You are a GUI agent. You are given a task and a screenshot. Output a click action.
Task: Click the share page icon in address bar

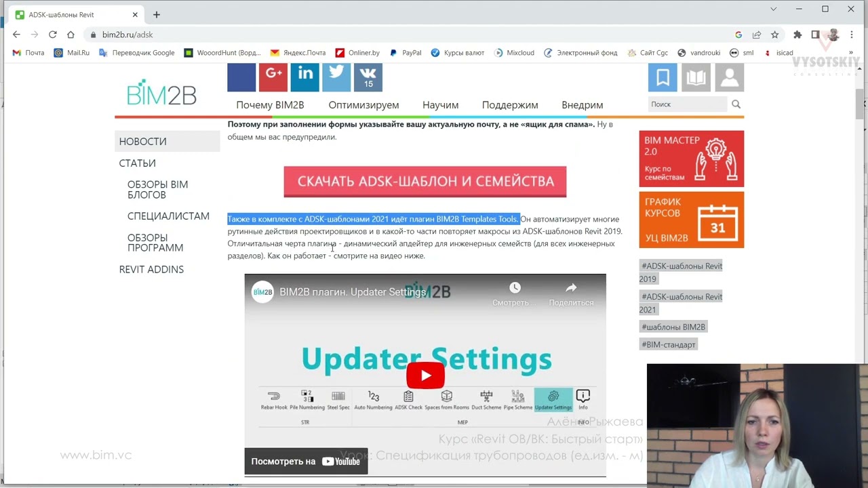[x=756, y=35]
